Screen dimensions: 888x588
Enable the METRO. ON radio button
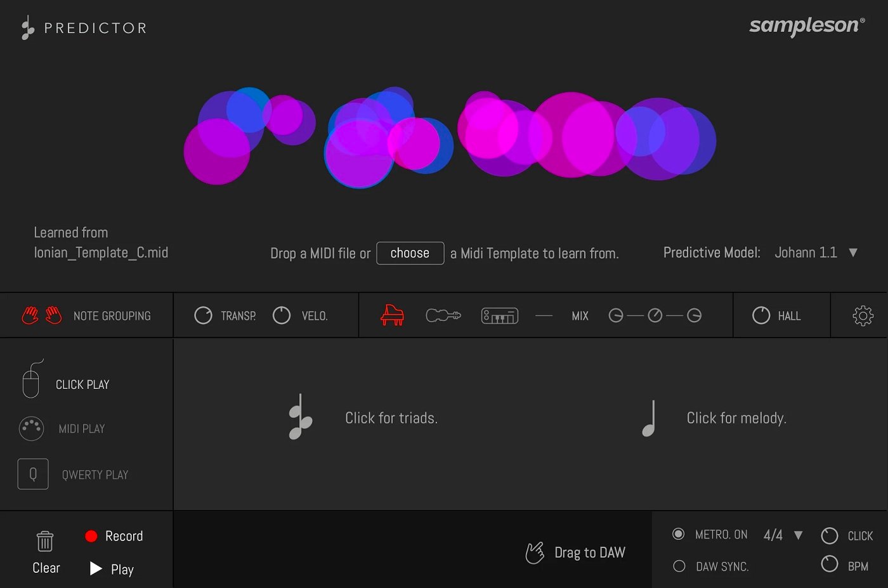tap(679, 534)
